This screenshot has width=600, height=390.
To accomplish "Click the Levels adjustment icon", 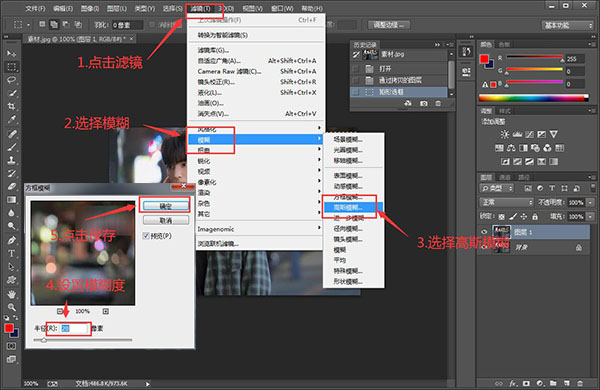I will pyautogui.click(x=517, y=134).
